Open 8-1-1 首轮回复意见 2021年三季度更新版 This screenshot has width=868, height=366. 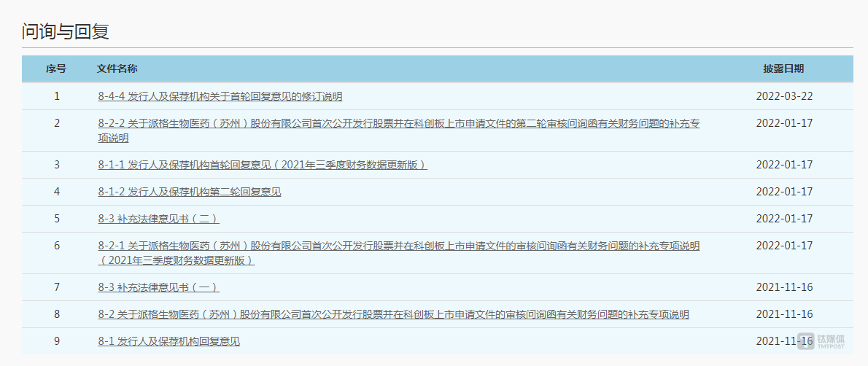coord(263,165)
